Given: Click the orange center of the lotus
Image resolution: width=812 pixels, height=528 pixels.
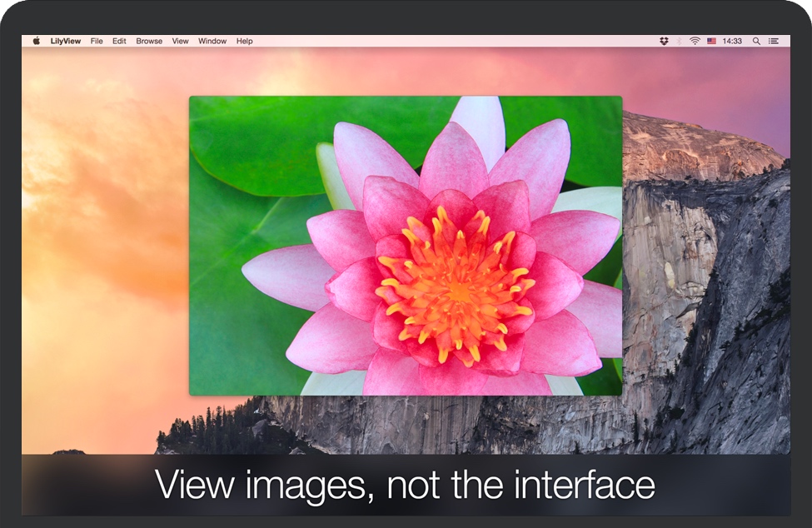Looking at the screenshot, I should tap(456, 287).
